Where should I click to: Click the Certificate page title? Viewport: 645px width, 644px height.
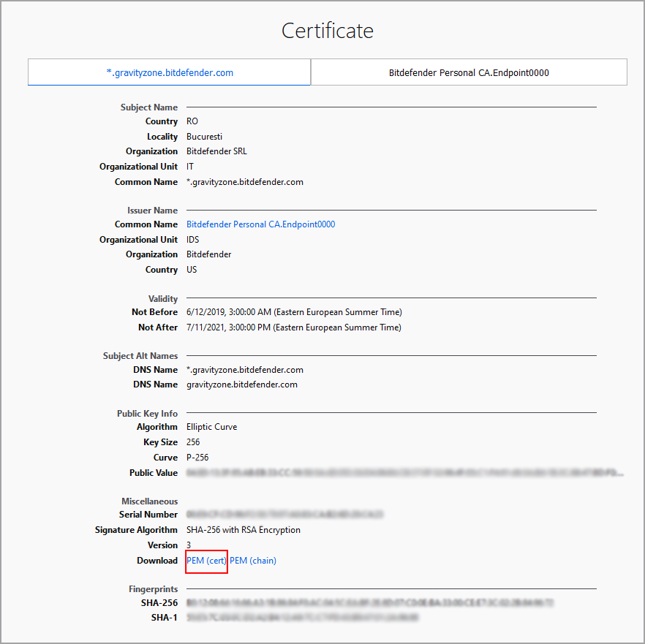[328, 31]
